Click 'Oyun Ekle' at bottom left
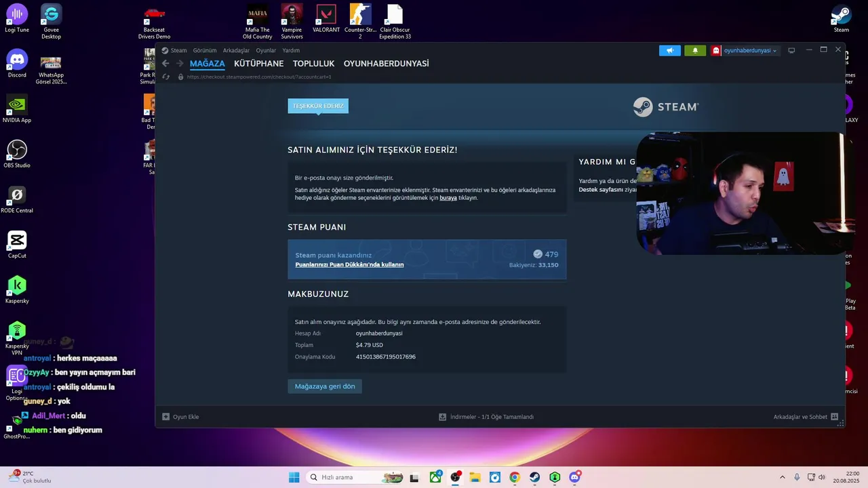This screenshot has height=488, width=868. (180, 417)
